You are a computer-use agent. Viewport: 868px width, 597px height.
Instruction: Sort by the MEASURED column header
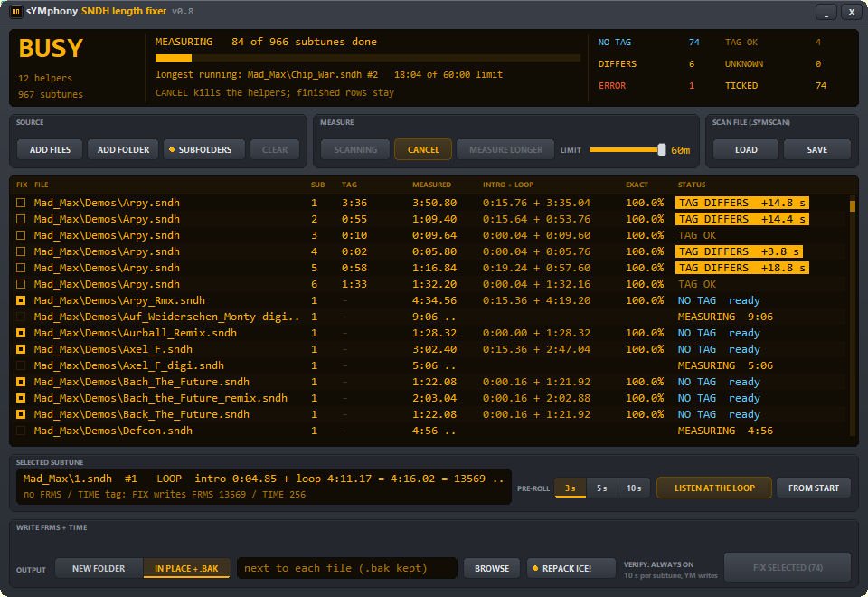tap(432, 185)
